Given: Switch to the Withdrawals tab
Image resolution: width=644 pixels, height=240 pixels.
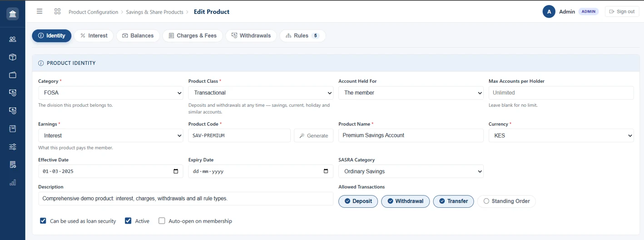Looking at the screenshot, I should (251, 35).
